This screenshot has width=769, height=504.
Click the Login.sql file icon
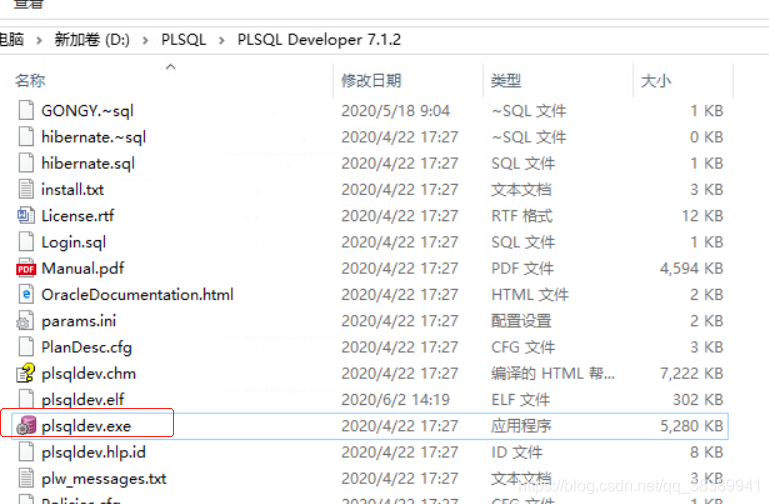(x=26, y=242)
